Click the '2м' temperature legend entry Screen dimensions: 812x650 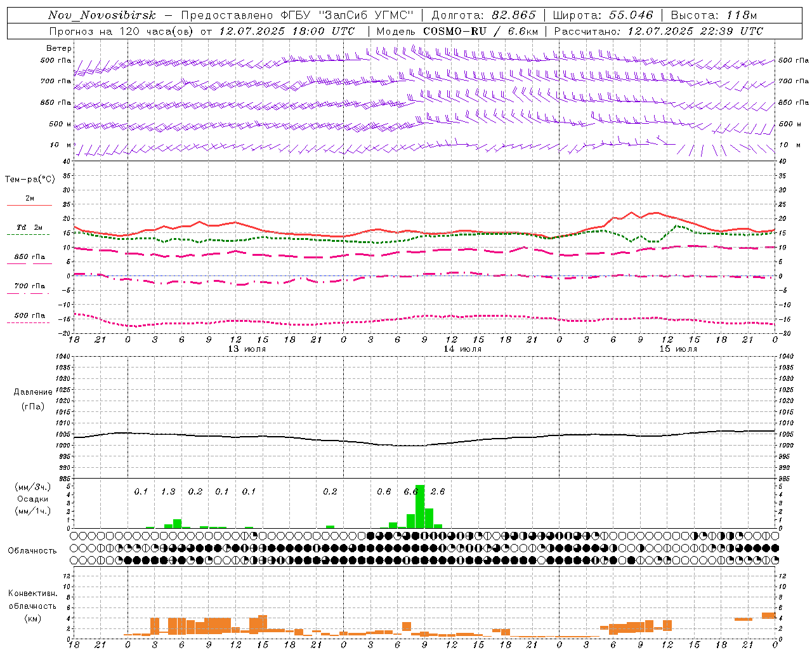coord(30,199)
